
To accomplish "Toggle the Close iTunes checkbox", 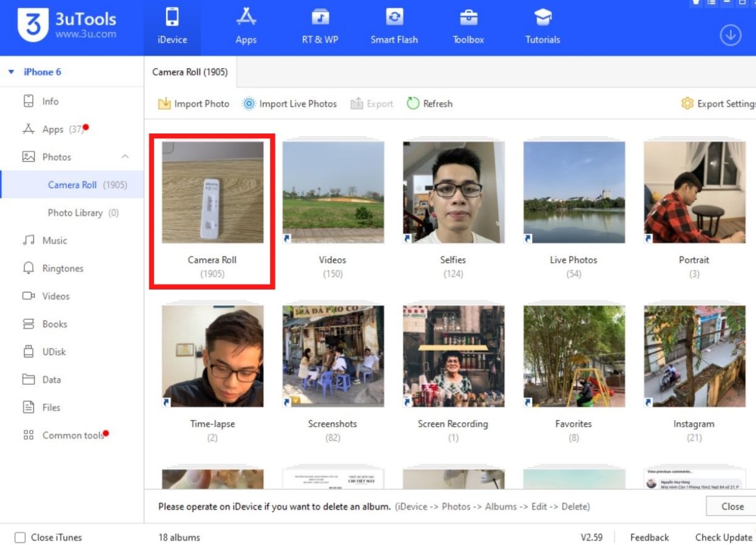I will tap(20, 538).
